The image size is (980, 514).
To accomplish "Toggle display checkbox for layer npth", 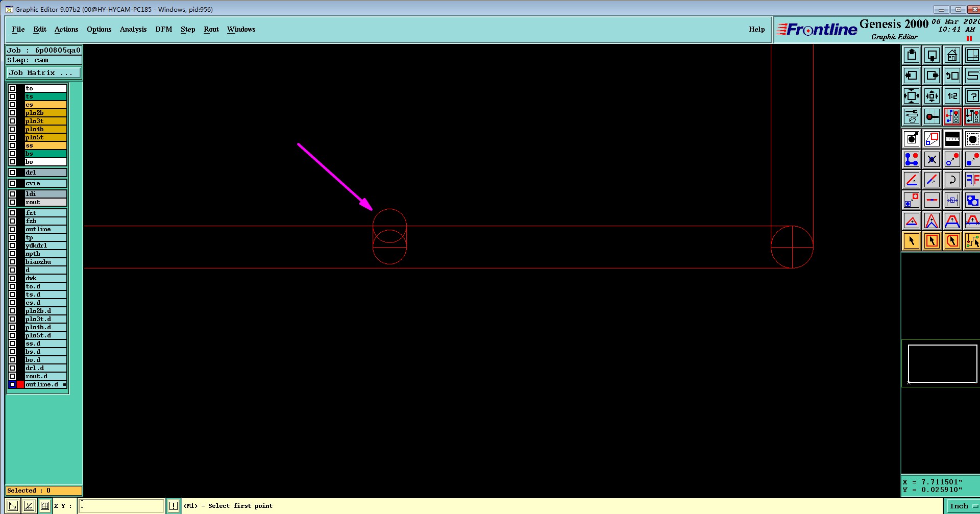I will coord(12,254).
